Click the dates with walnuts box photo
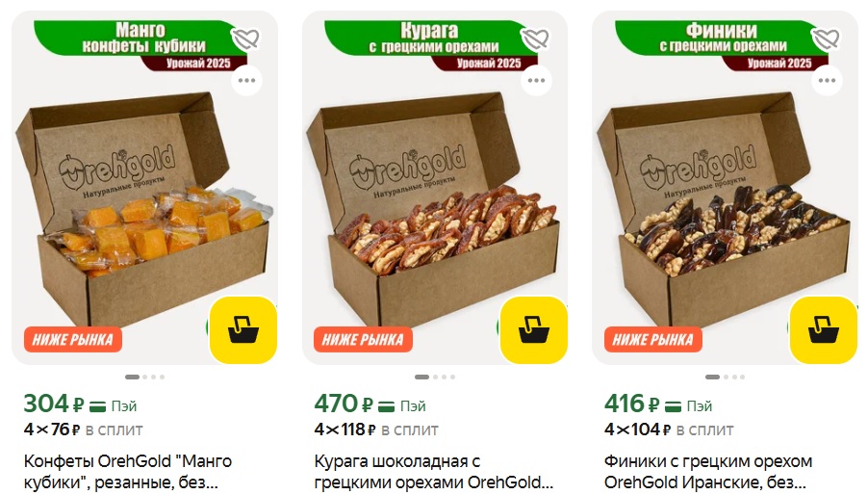This screenshot has width=868, height=495. [724, 210]
